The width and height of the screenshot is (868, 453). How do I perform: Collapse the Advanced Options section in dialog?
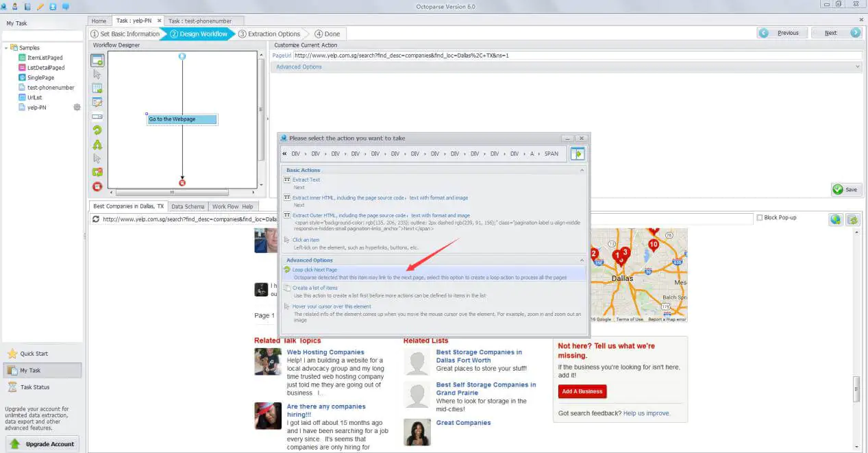click(582, 260)
